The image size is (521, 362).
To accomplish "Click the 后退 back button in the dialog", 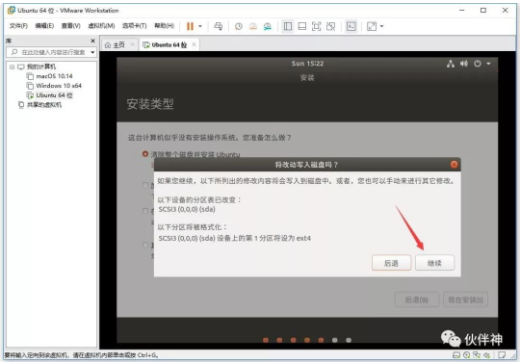I will point(391,263).
